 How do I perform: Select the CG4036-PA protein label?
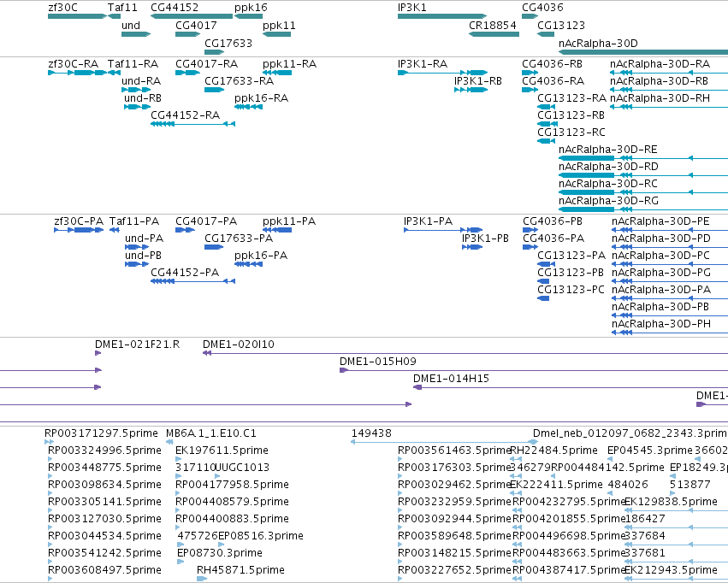[553, 238]
